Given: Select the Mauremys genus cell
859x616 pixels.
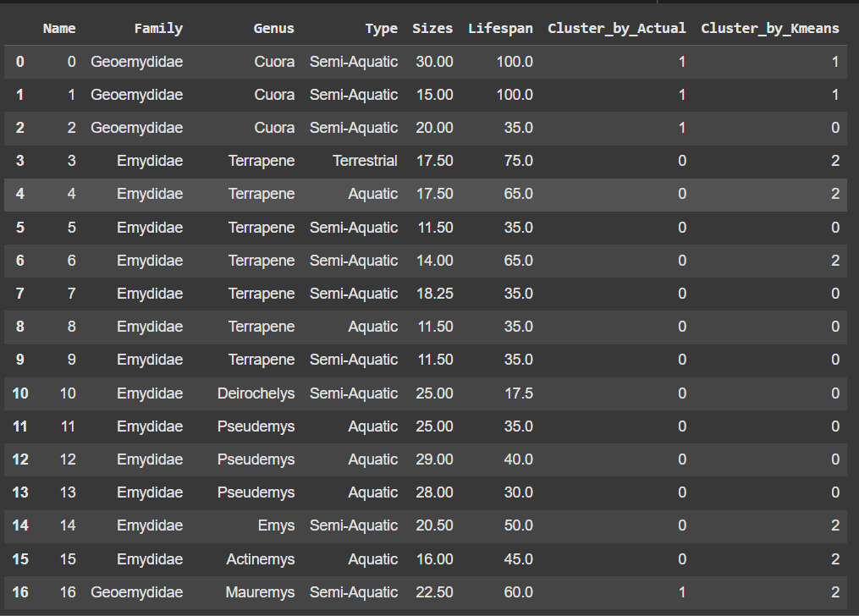Looking at the screenshot, I should click(x=260, y=592).
